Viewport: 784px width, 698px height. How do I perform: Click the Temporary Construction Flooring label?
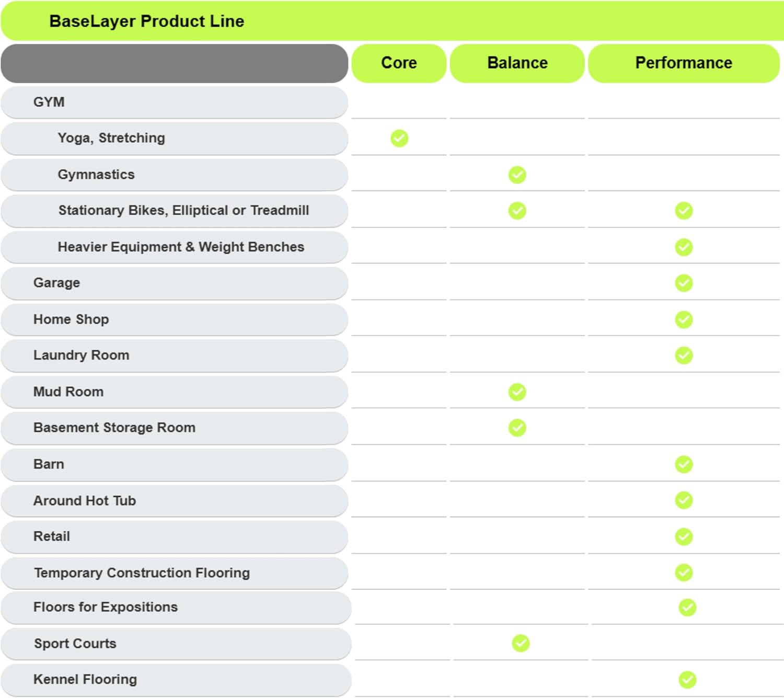pyautogui.click(x=142, y=573)
